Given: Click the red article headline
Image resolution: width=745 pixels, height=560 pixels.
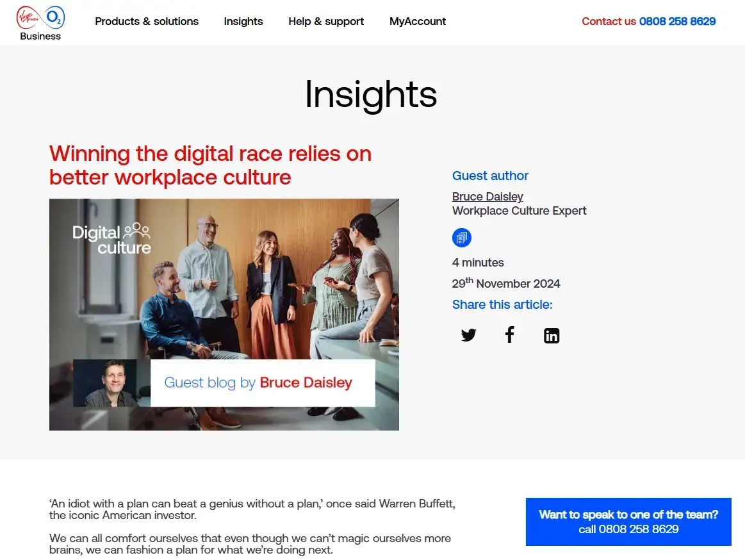Looking at the screenshot, I should (210, 165).
